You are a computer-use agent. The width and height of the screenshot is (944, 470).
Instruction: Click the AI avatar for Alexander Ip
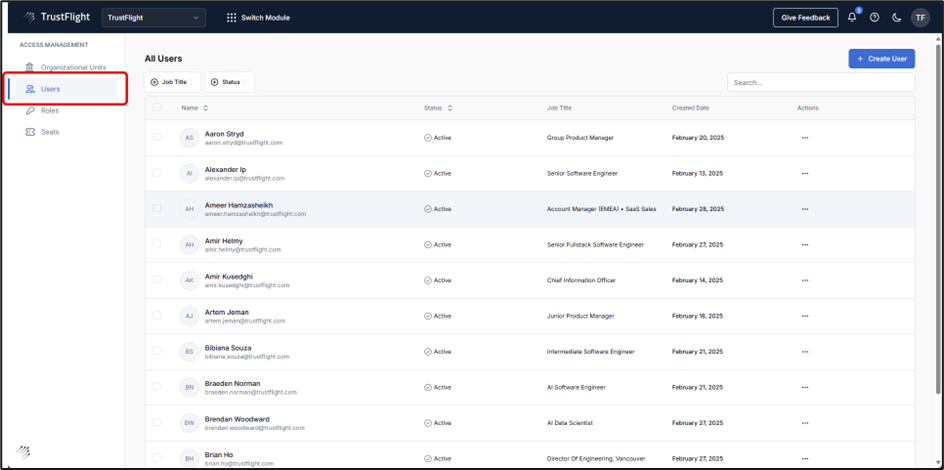tap(189, 173)
